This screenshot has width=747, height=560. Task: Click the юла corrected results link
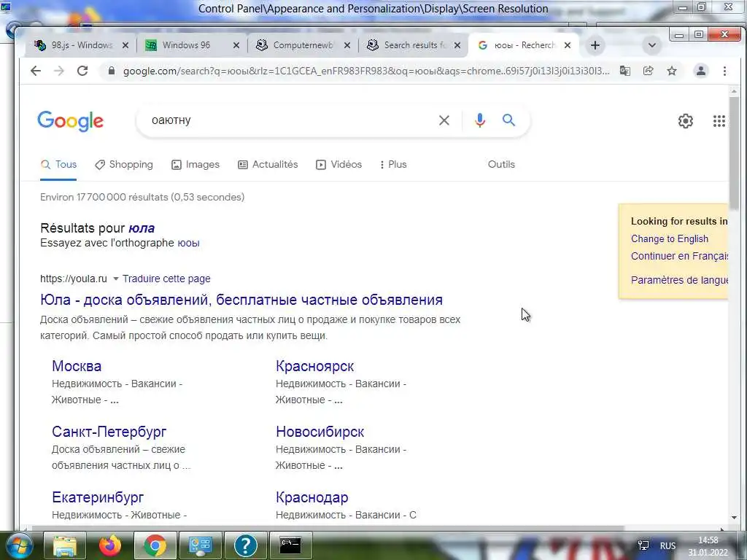coord(142,228)
